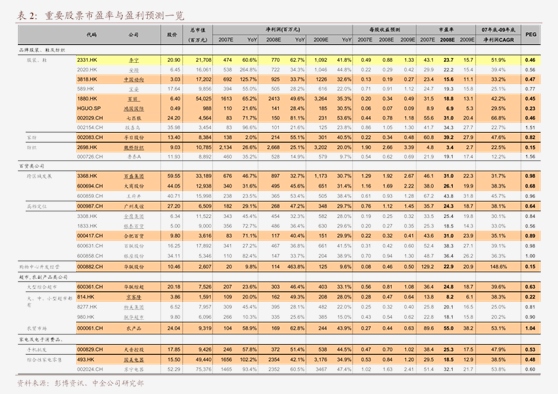
Task: Select stock code 2020.HK
Action: point(87,70)
